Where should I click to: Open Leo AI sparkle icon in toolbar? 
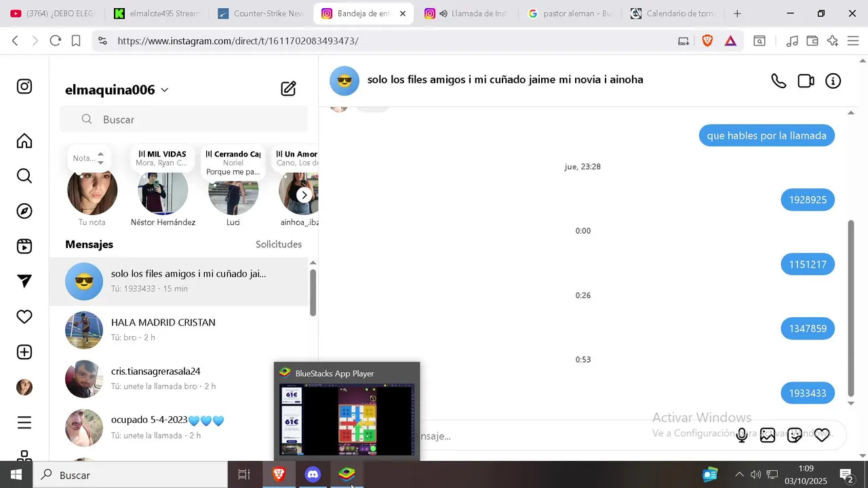pyautogui.click(x=833, y=41)
